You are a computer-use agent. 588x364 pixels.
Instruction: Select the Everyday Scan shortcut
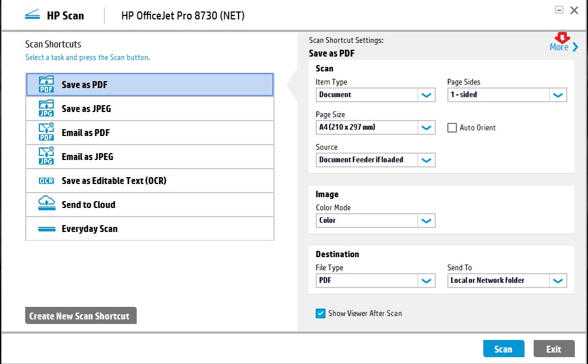tap(89, 229)
